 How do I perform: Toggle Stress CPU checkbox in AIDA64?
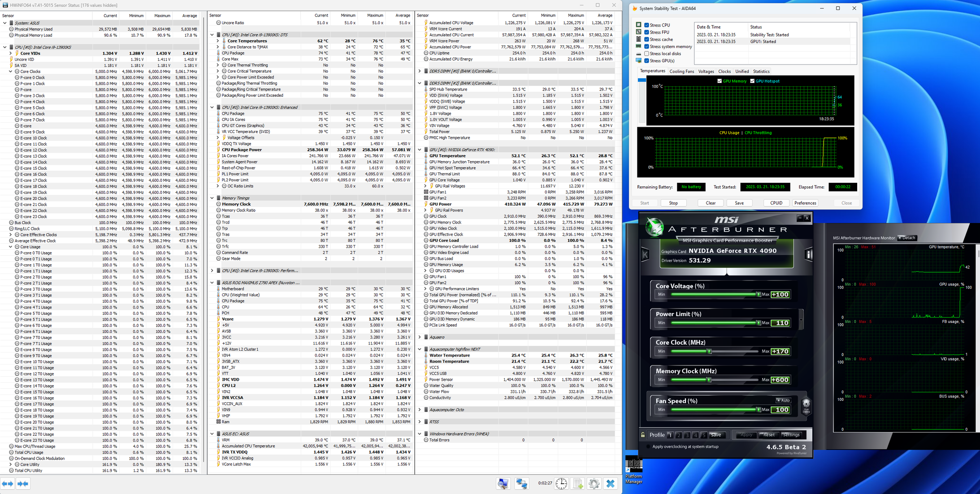coord(646,25)
